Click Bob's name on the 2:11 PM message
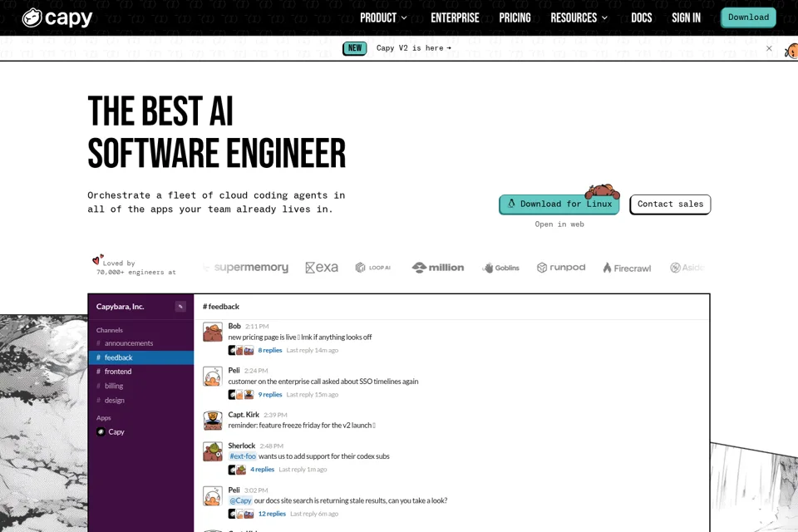The height and width of the screenshot is (532, 798). [x=234, y=326]
